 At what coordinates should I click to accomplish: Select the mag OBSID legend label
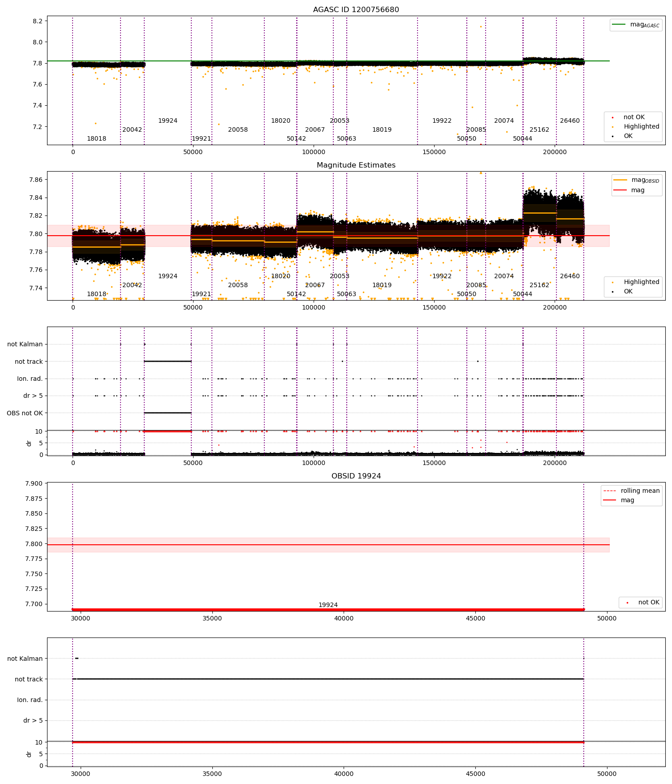click(645, 180)
